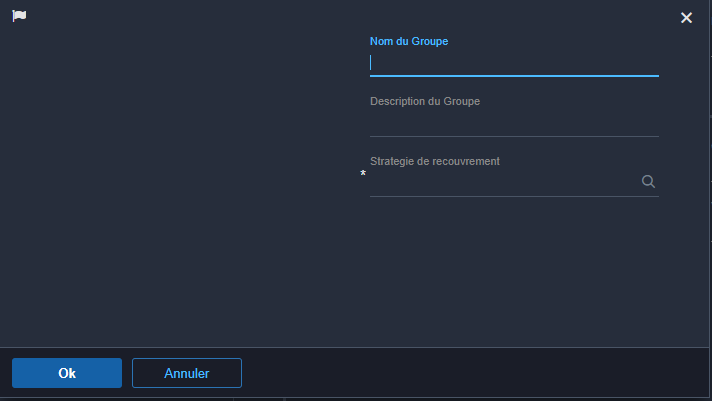Click the blue underline beneath Nom du Groupe

(514, 76)
